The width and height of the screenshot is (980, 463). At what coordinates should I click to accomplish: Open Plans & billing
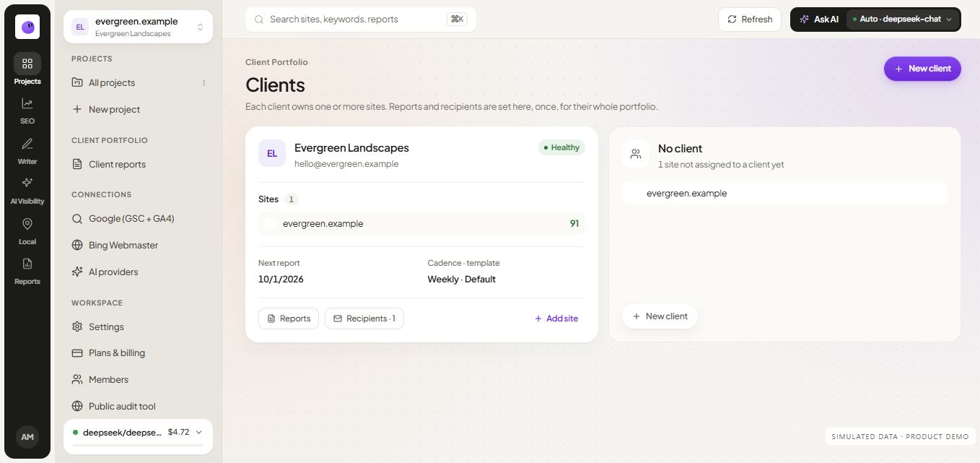pyautogui.click(x=139, y=353)
